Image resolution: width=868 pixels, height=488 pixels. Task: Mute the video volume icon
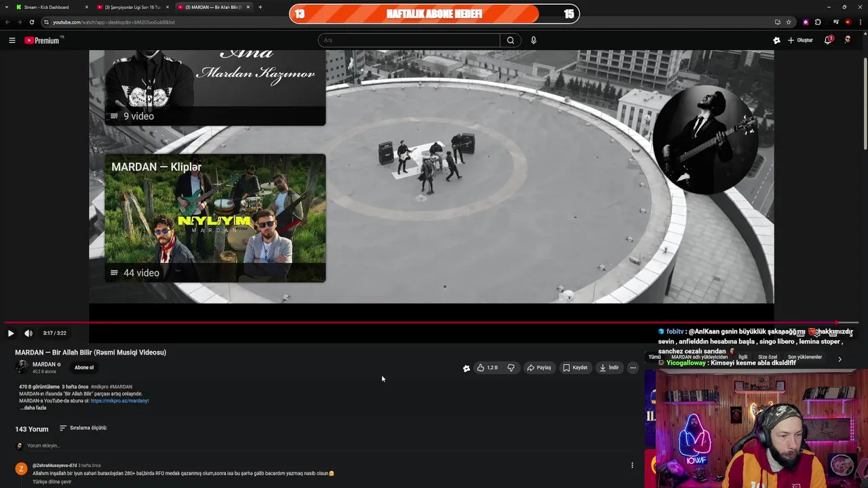coord(28,333)
